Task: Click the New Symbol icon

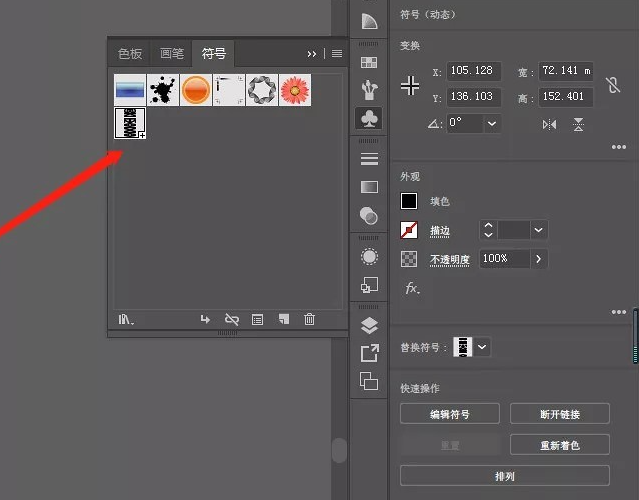Action: pos(284,319)
